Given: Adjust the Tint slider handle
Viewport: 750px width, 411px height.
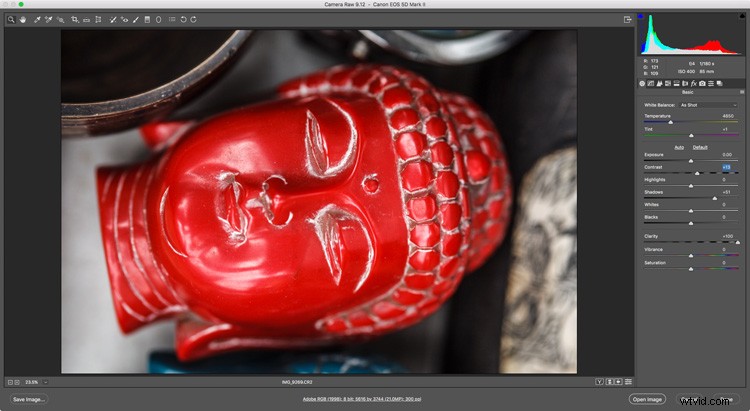Looking at the screenshot, I should pos(691,136).
